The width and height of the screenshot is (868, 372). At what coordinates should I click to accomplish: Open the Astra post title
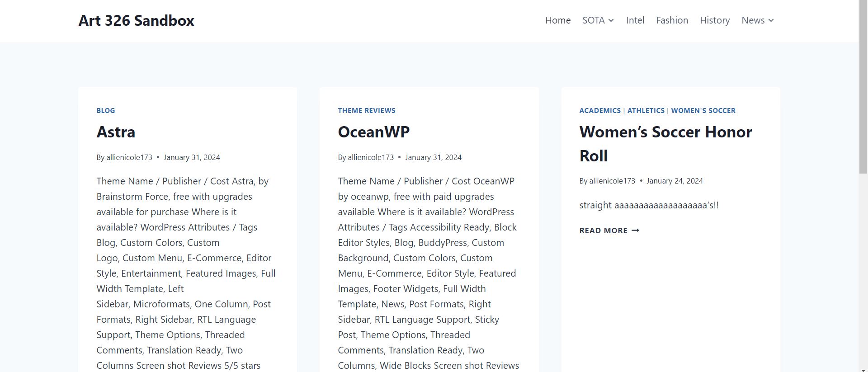116,132
